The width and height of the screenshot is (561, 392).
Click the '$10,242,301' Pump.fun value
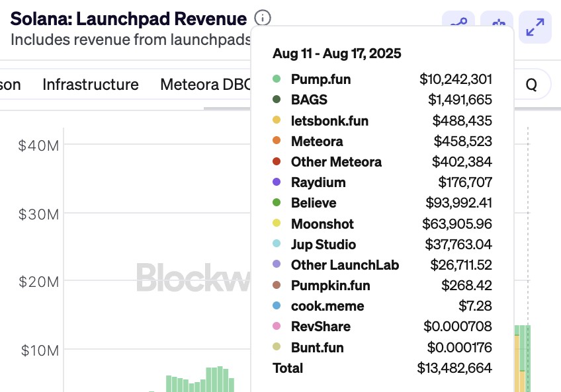[456, 79]
